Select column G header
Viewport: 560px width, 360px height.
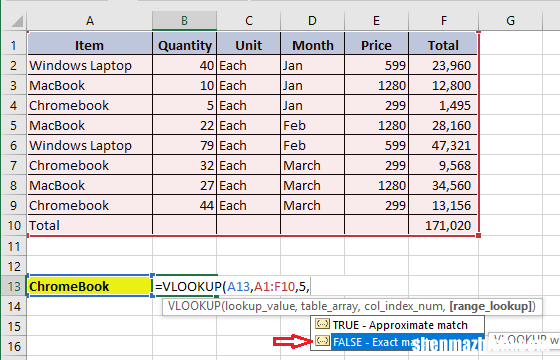(x=510, y=21)
